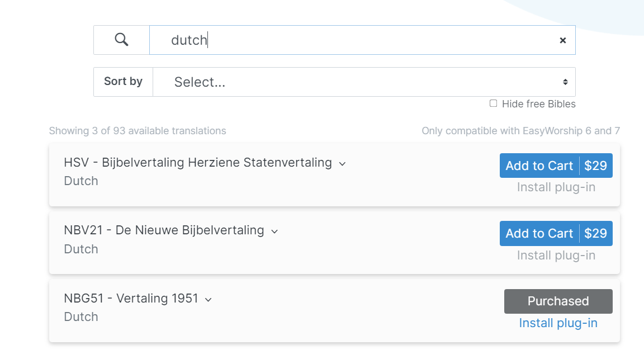
Task: Expand HSV Herziene Statenvertaling details chevron
Action: (x=343, y=164)
